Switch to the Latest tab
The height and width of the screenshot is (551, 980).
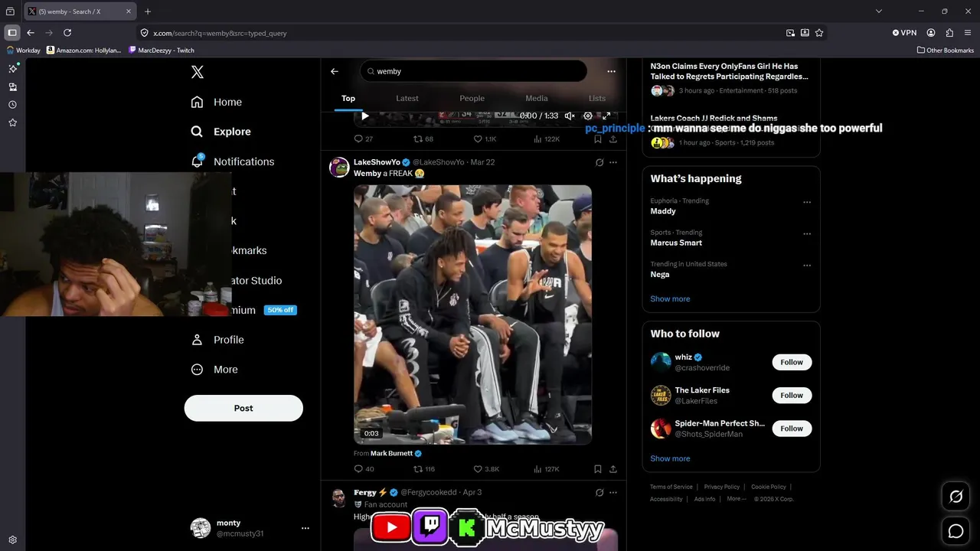(407, 98)
